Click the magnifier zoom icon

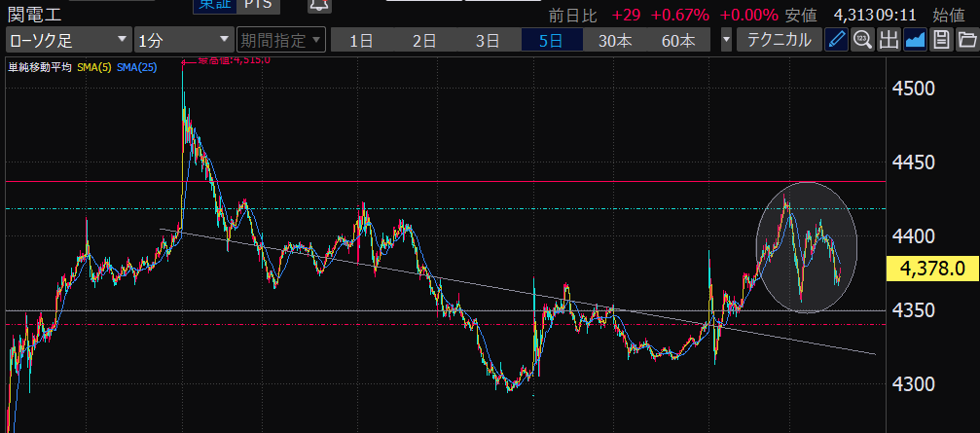pos(862,40)
